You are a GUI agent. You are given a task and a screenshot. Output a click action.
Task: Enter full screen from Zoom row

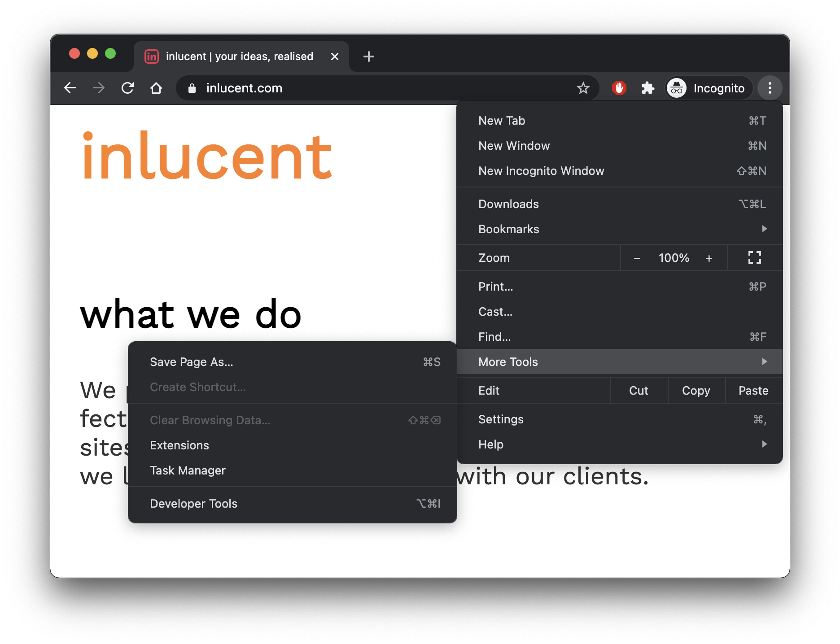[754, 258]
